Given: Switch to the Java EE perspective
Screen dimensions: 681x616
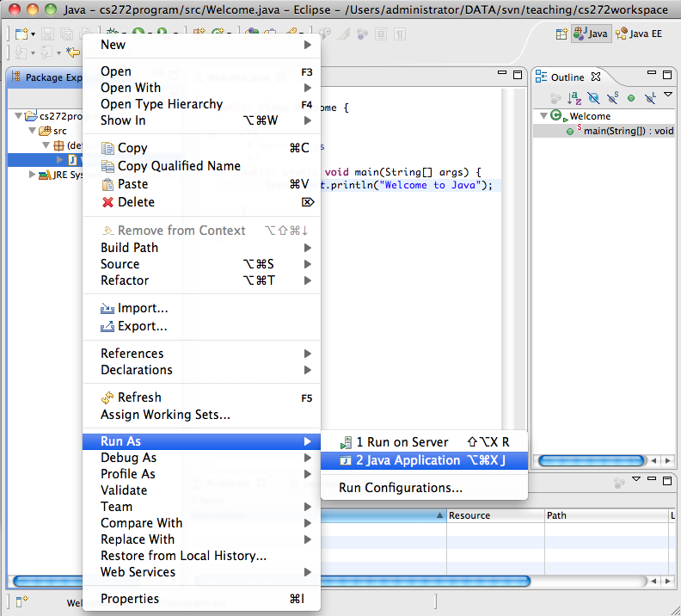Looking at the screenshot, I should (x=639, y=34).
